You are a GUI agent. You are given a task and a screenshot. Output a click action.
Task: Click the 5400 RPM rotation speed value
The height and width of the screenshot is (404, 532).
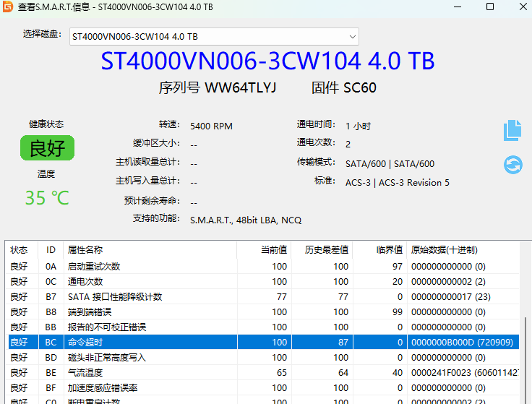(211, 126)
